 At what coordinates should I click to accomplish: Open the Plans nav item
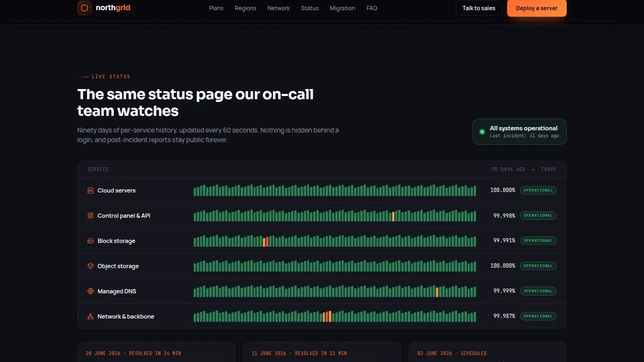point(216,8)
